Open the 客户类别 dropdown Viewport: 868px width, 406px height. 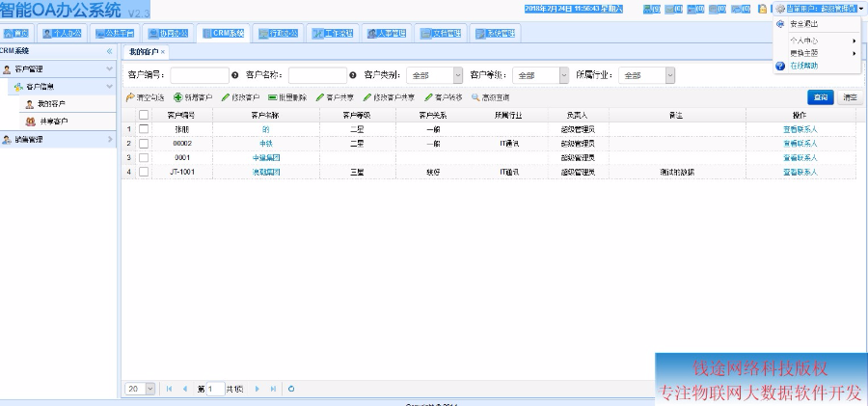(x=458, y=75)
